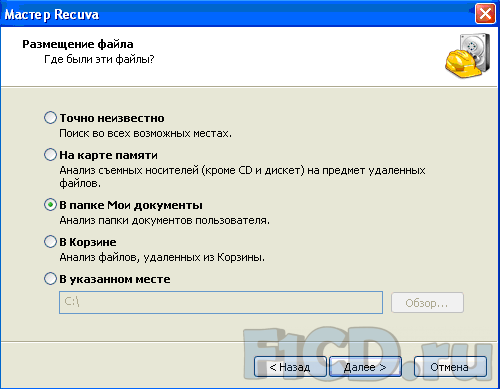Click the "Размещение файла" heading
This screenshot has height=389, width=500.
tap(78, 44)
